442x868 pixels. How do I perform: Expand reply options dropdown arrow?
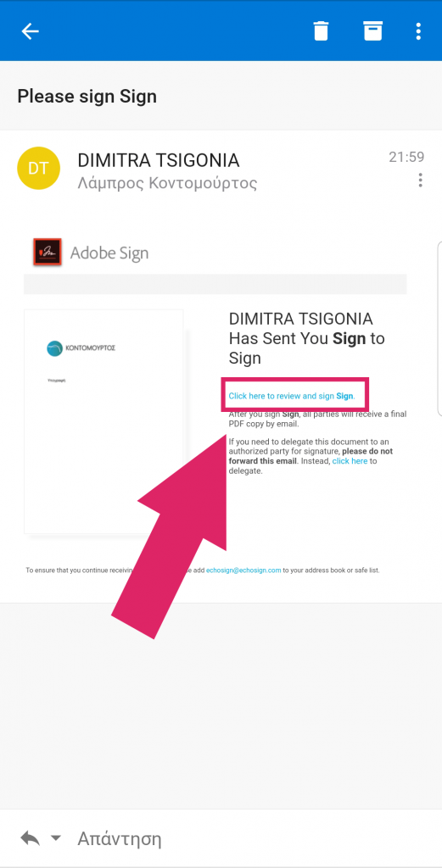pyautogui.click(x=56, y=838)
